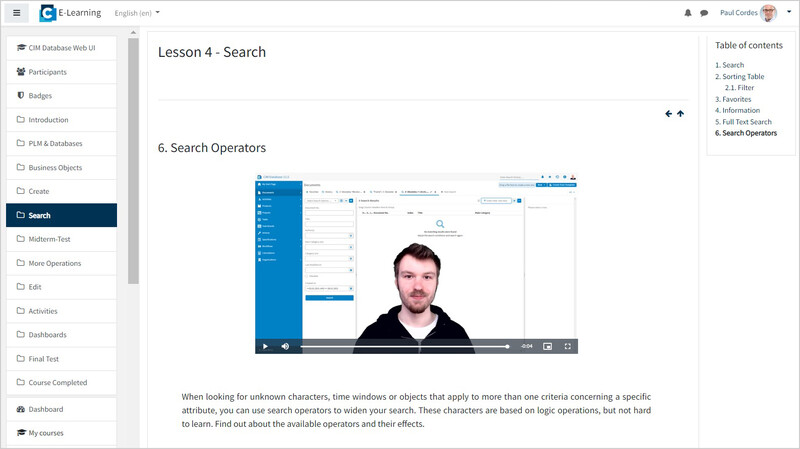The height and width of the screenshot is (449, 800).
Task: Click the sidebar vertical scrollbar
Action: coord(133,161)
